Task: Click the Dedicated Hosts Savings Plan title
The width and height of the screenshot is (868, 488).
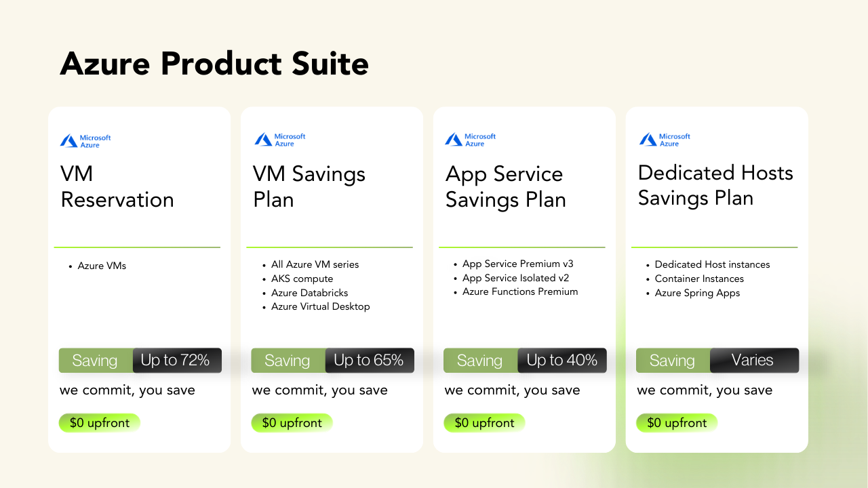Action: (x=715, y=185)
